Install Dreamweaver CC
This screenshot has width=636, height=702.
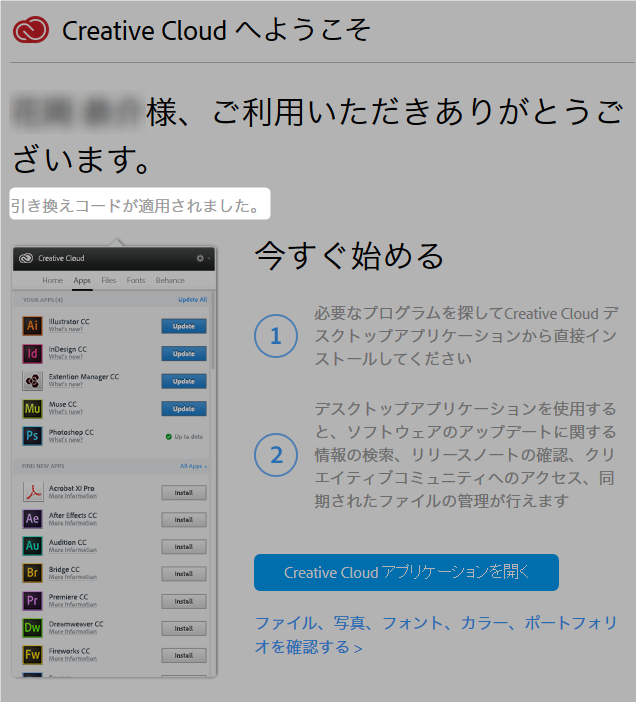[x=184, y=629]
